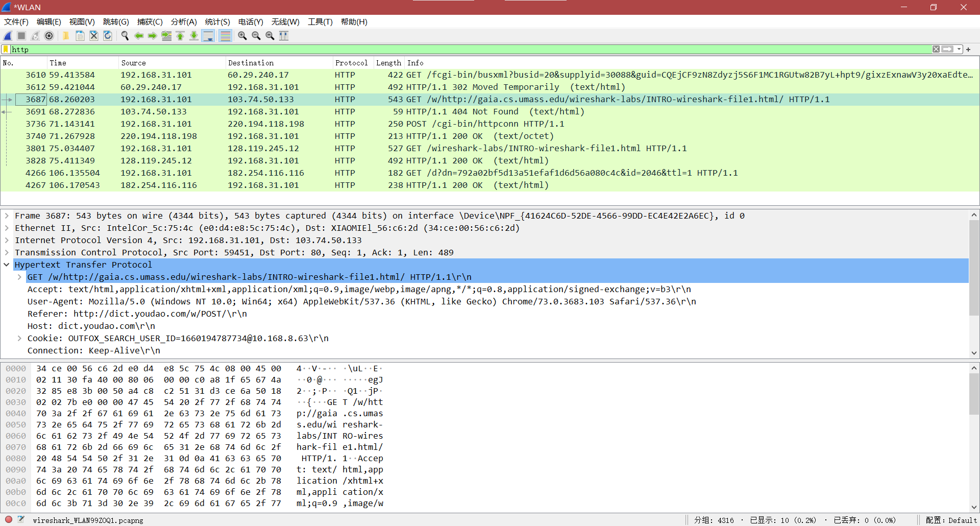Expand the Frame 3687 details
This screenshot has width=980, height=526.
point(7,216)
